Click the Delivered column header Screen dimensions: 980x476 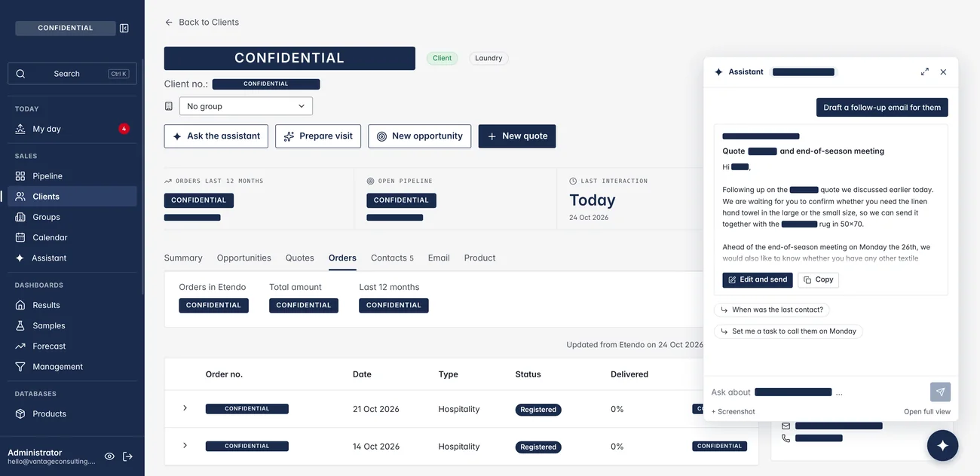(x=629, y=374)
